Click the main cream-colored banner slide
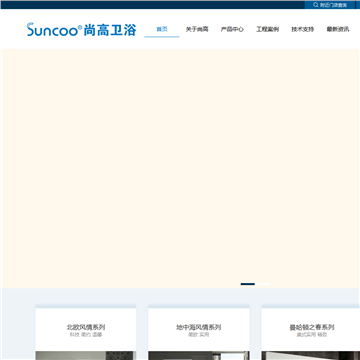 pos(181,168)
